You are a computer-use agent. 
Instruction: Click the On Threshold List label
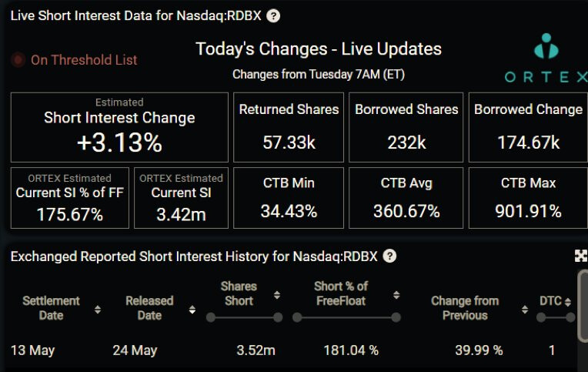[84, 59]
